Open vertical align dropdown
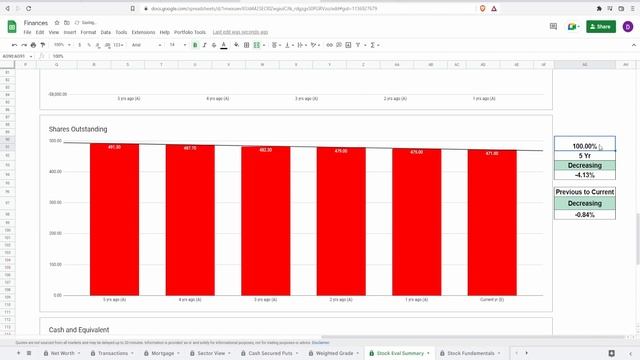Screen dimensions: 640x360 pyautogui.click(x=289, y=45)
